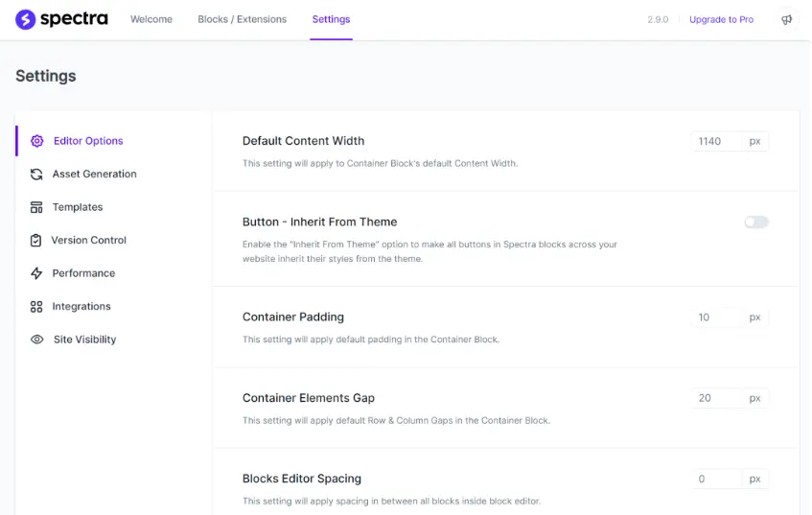Screen dimensions: 812x515
Task: Click the Container Padding value field
Action: point(717,317)
